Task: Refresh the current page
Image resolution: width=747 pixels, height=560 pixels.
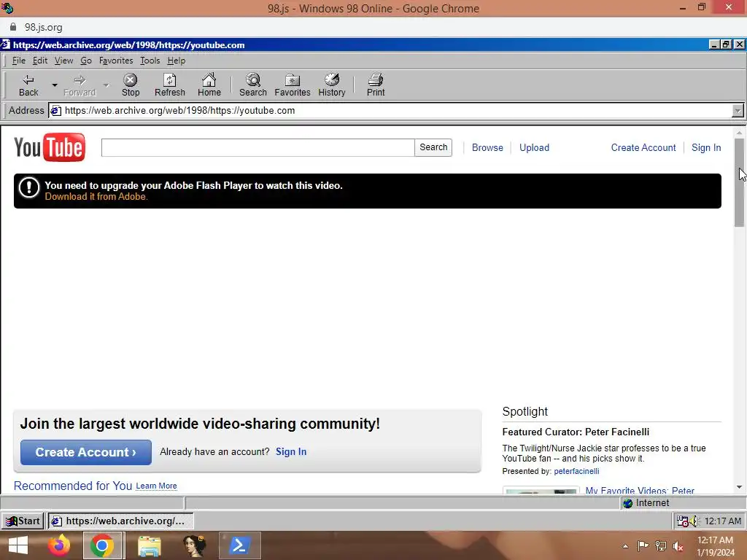Action: 169,85
